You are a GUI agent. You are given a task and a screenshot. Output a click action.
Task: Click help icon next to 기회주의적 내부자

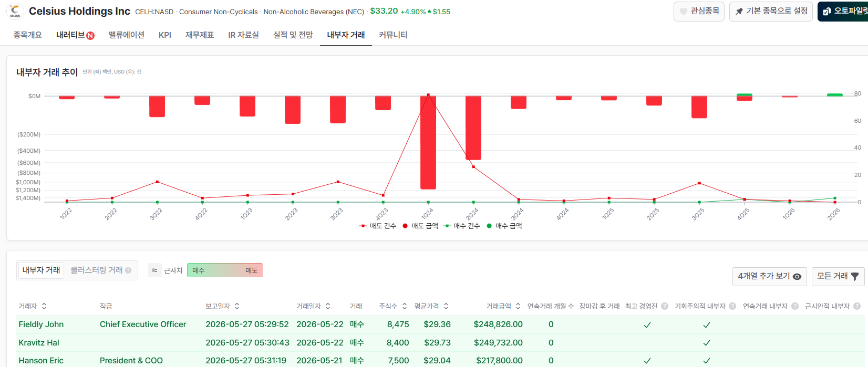(x=732, y=306)
